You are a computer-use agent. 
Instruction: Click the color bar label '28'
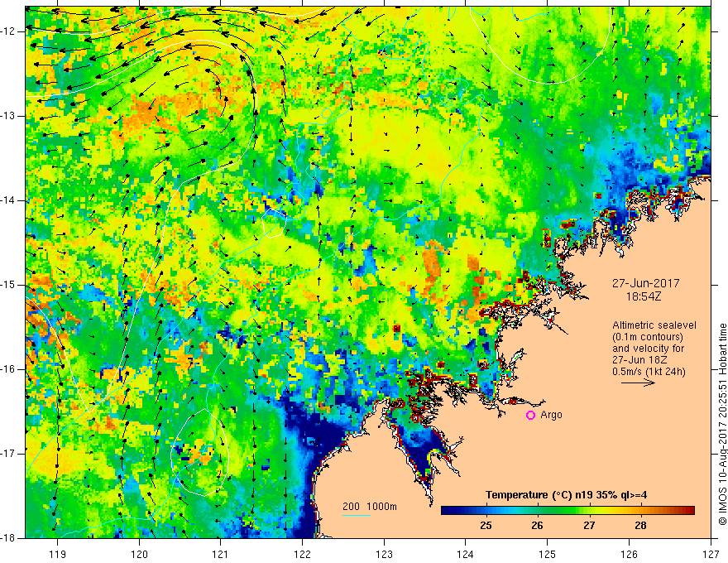640,526
